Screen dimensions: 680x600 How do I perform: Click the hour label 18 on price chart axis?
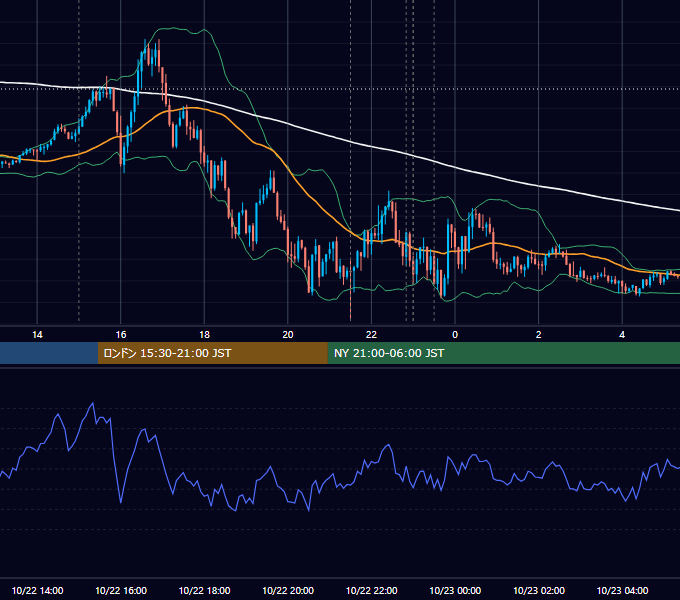pyautogui.click(x=204, y=335)
